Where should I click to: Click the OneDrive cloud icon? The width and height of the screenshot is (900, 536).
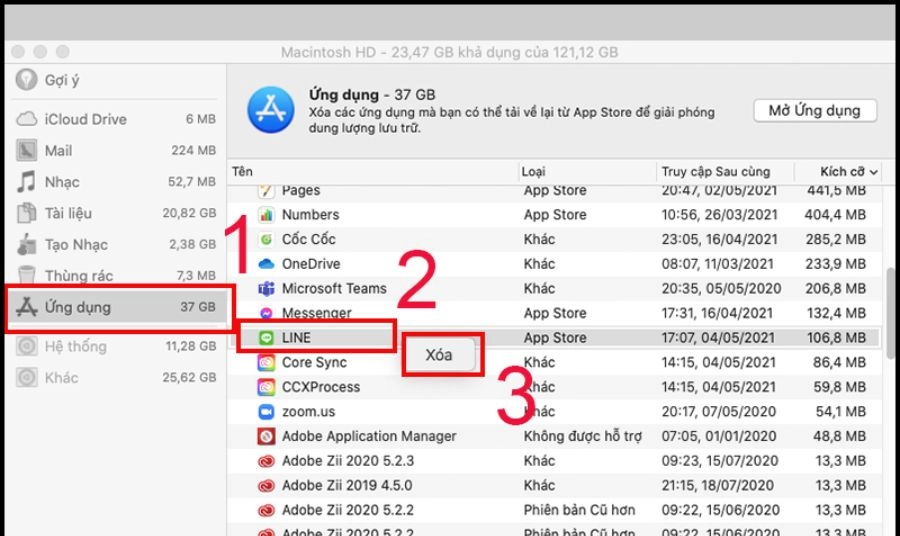pyautogui.click(x=266, y=264)
